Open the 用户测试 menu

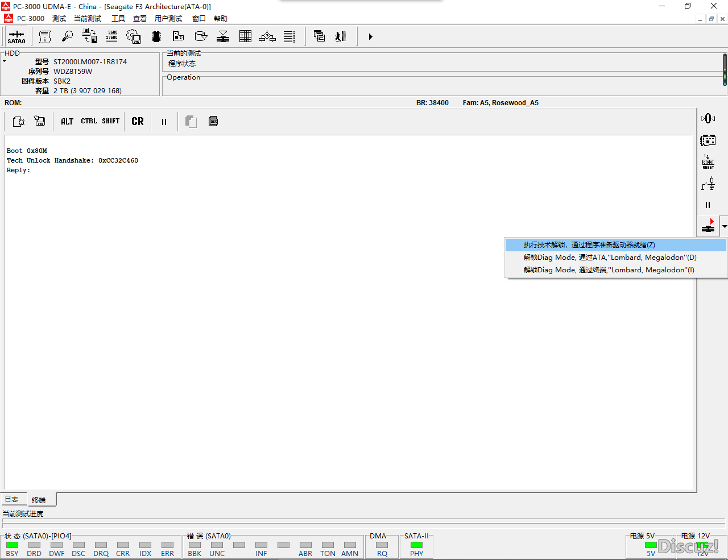(168, 19)
